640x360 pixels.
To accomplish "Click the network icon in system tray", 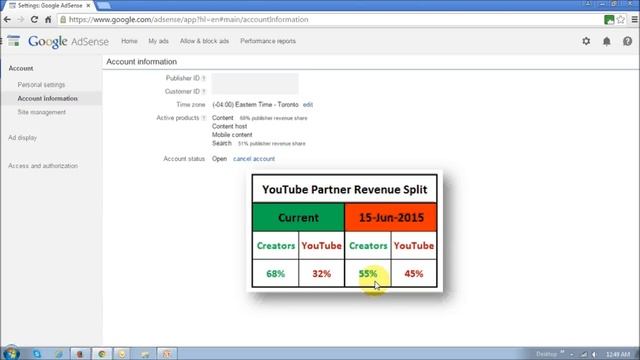I will [x=584, y=354].
